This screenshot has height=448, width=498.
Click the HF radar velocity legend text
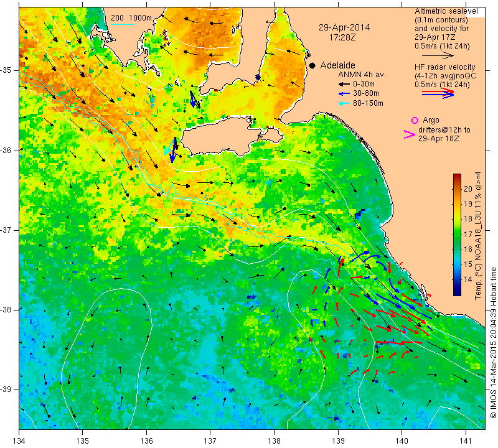coord(444,67)
